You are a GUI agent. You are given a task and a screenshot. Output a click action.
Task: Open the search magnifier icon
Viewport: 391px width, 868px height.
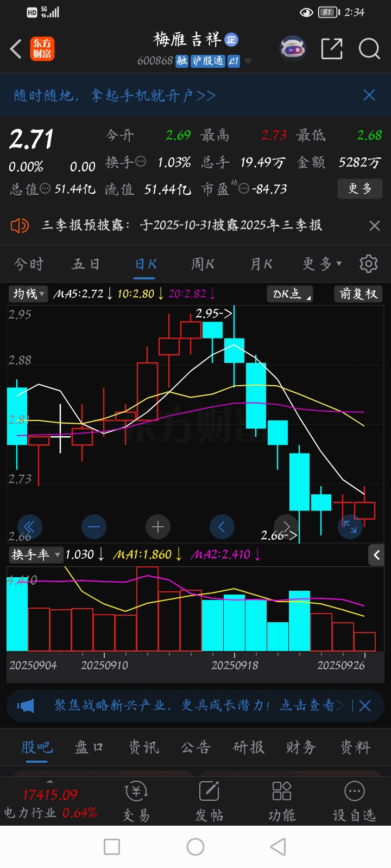[x=369, y=49]
